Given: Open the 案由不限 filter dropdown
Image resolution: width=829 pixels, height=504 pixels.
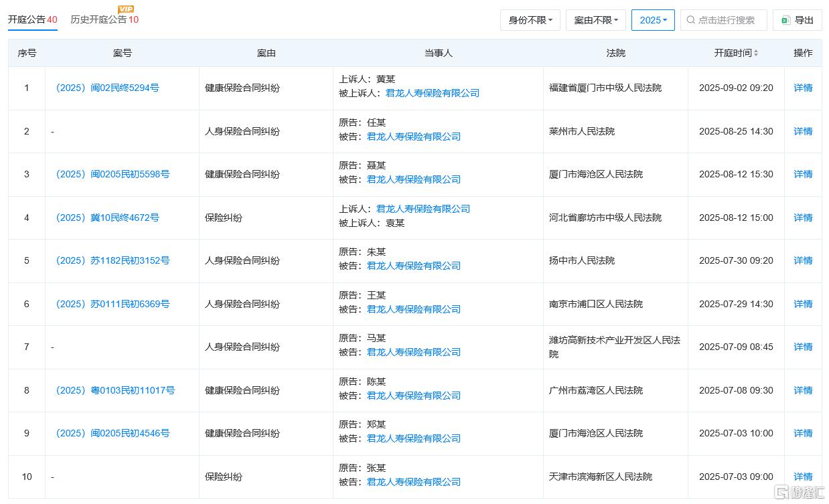Looking at the screenshot, I should tap(595, 20).
